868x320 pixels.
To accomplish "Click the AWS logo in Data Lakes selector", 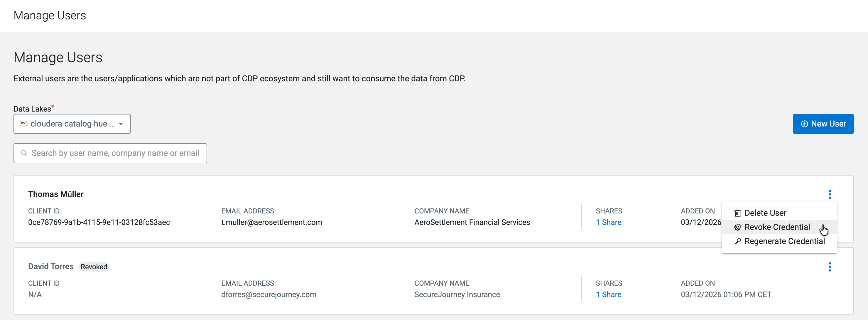I will tap(23, 124).
